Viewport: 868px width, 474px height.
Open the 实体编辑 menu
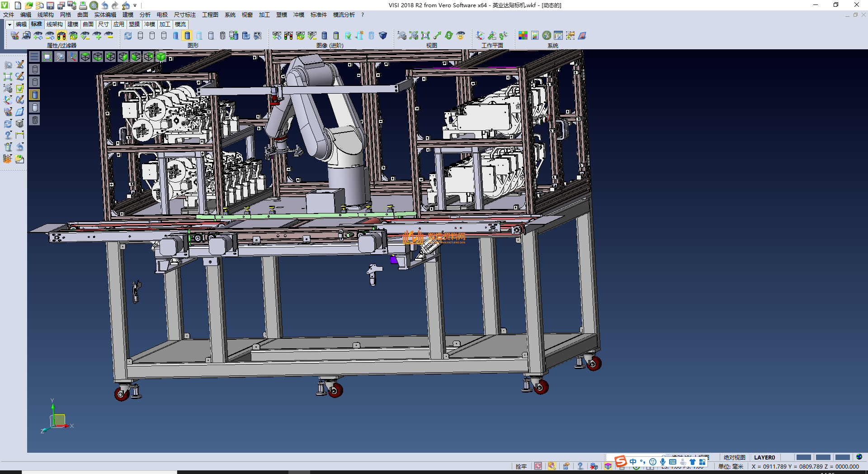point(105,15)
